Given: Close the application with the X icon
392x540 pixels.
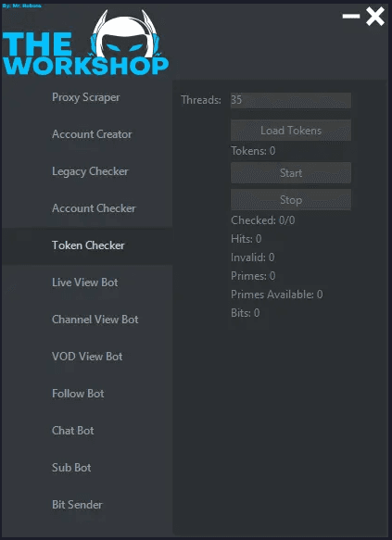Looking at the screenshot, I should click(x=375, y=17).
